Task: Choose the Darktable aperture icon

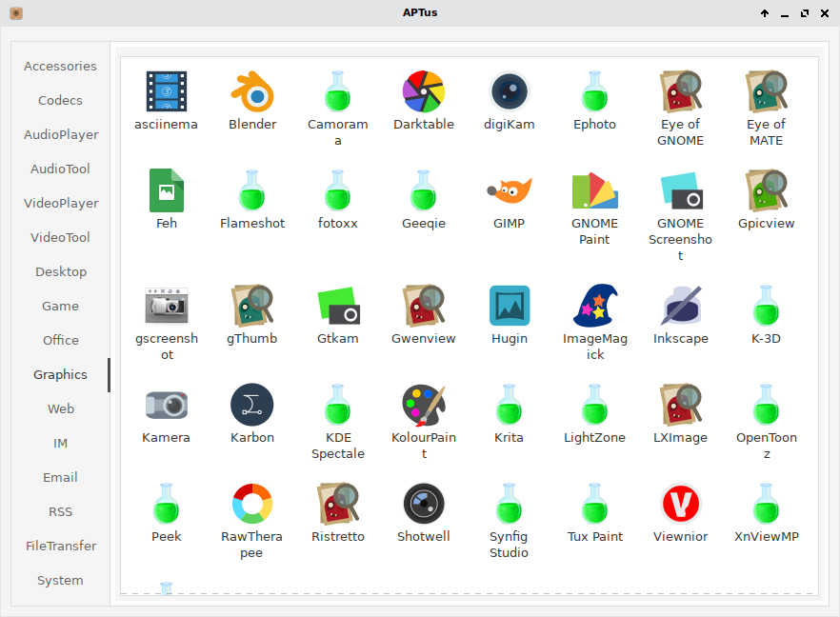Action: click(x=424, y=91)
